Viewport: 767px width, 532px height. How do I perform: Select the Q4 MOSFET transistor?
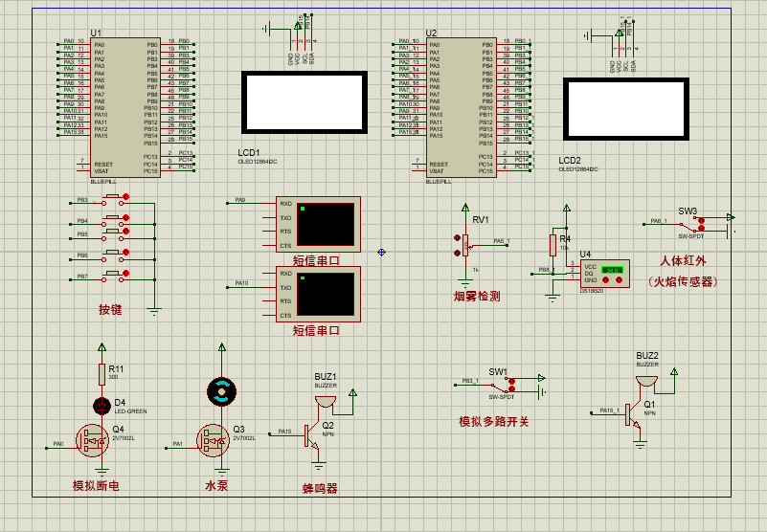point(92,440)
